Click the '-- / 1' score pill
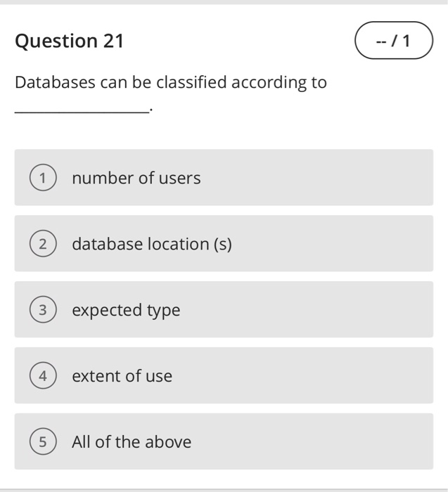 click(394, 40)
